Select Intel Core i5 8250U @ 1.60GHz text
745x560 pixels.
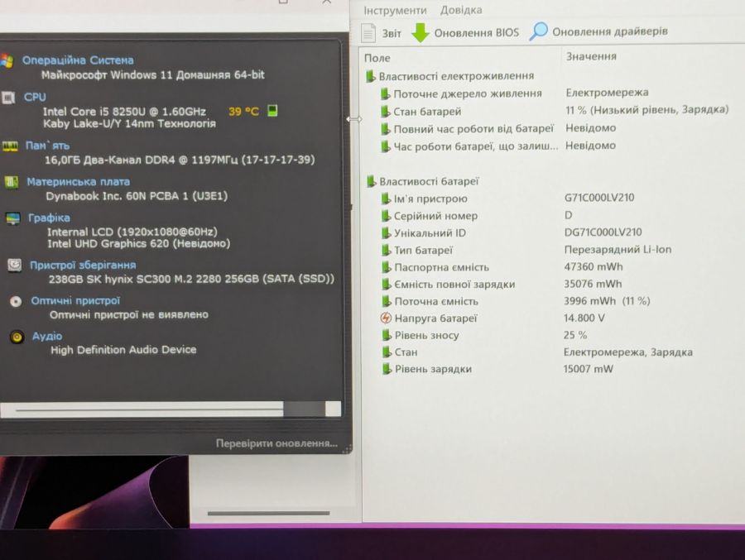(x=124, y=112)
